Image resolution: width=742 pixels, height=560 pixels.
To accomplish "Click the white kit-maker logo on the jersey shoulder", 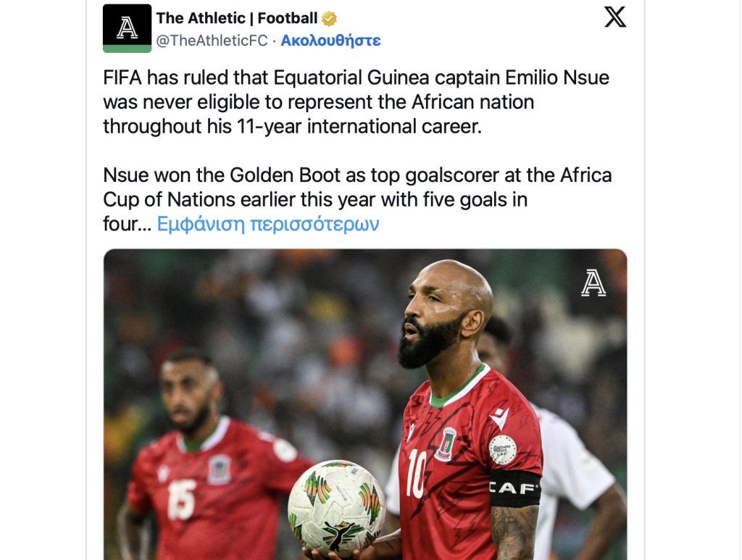I will click(x=499, y=418).
